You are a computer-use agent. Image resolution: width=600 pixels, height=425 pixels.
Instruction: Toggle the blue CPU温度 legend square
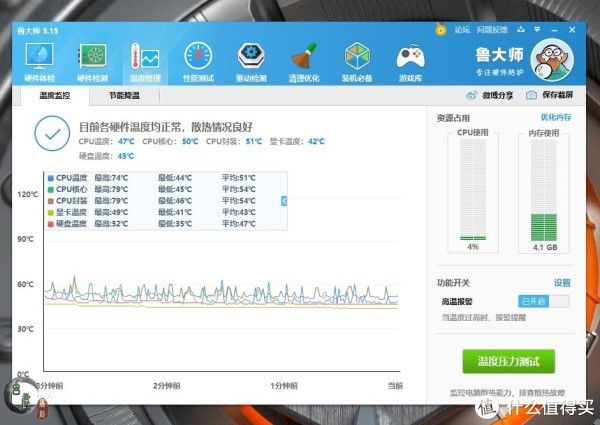pyautogui.click(x=50, y=178)
